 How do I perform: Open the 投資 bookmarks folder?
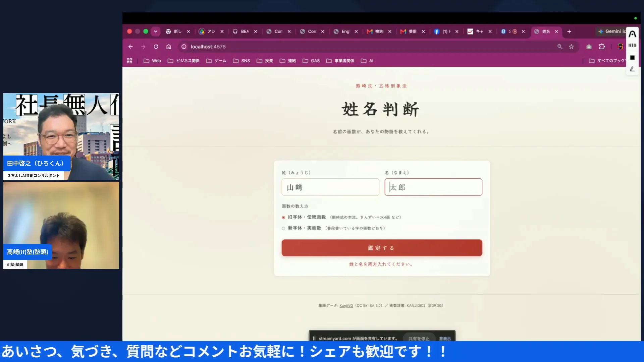265,61
